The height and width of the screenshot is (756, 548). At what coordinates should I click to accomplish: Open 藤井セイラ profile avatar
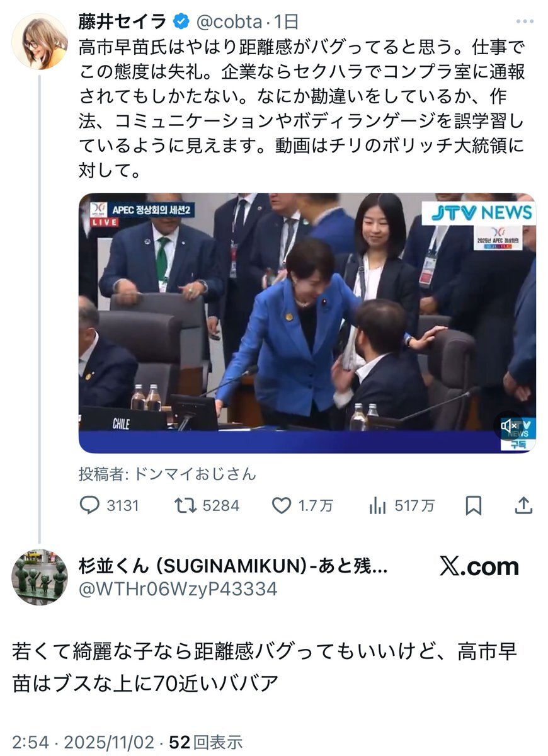40,42
